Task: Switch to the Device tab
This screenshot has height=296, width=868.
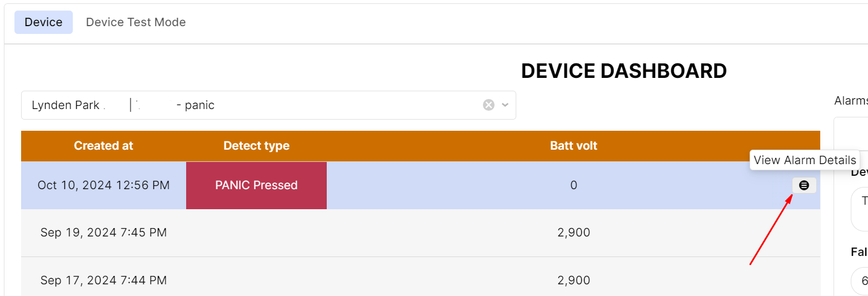Action: (x=43, y=22)
